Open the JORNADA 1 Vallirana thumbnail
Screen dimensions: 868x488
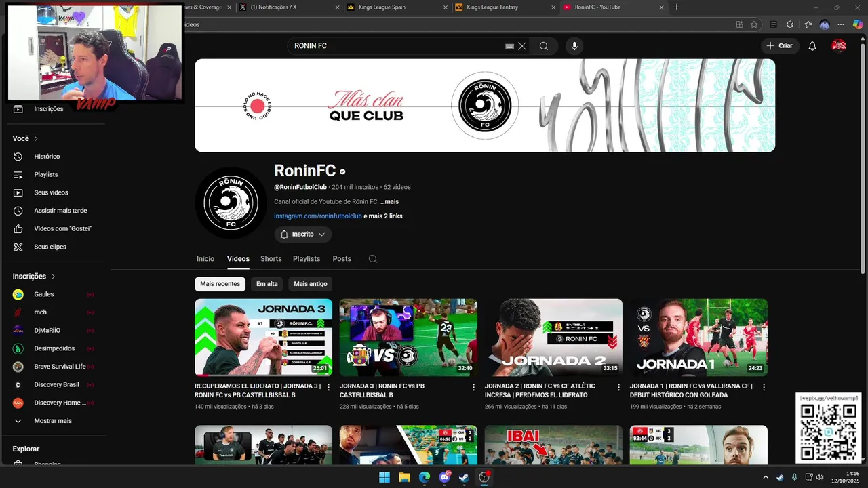point(698,338)
